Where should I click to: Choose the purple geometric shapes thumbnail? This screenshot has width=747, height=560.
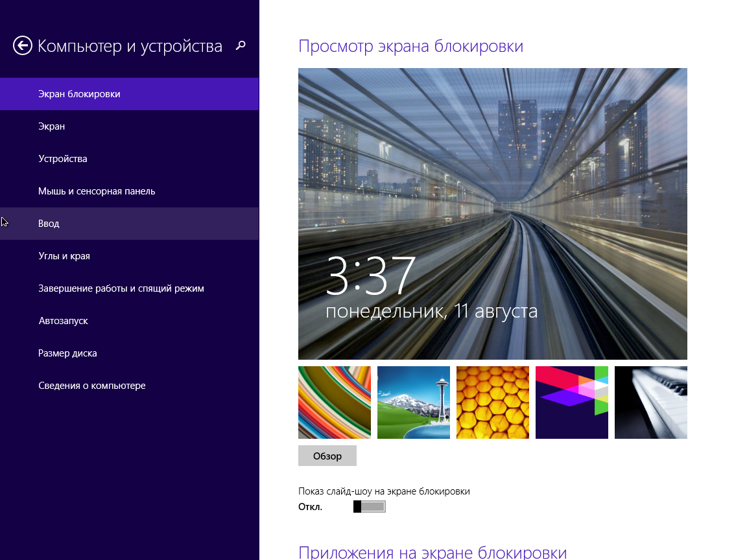[572, 402]
